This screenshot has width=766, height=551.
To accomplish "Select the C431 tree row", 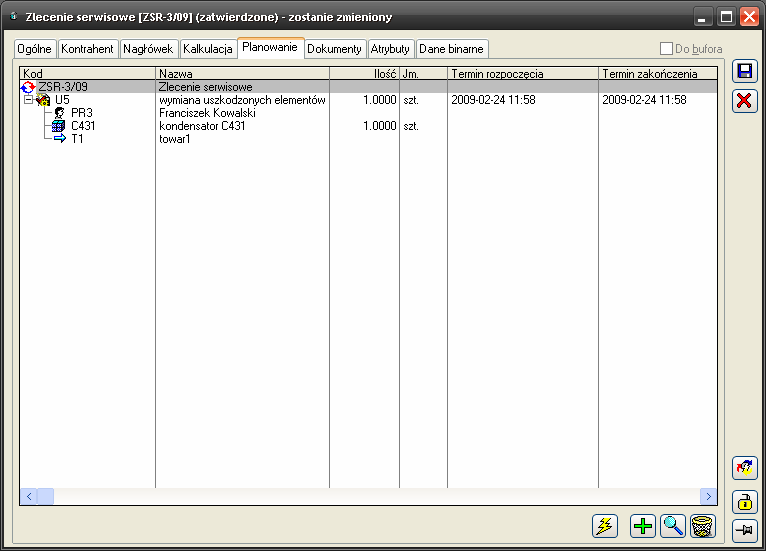I will [x=368, y=126].
